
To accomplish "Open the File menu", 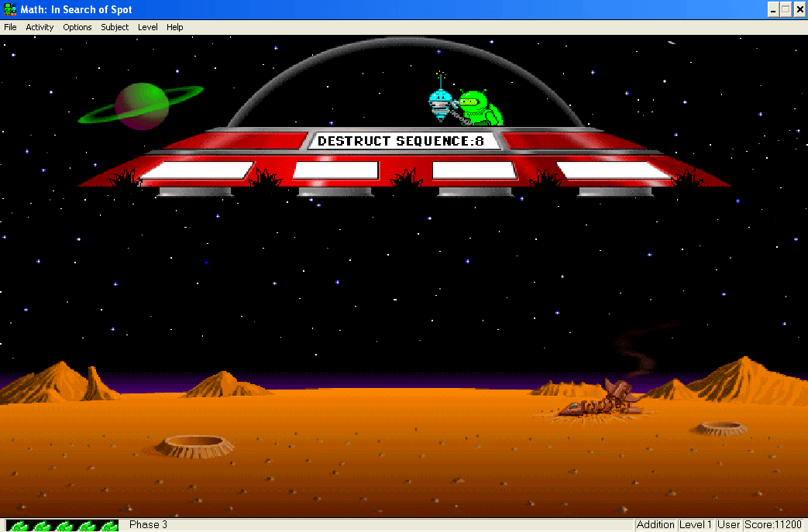I will 10,27.
